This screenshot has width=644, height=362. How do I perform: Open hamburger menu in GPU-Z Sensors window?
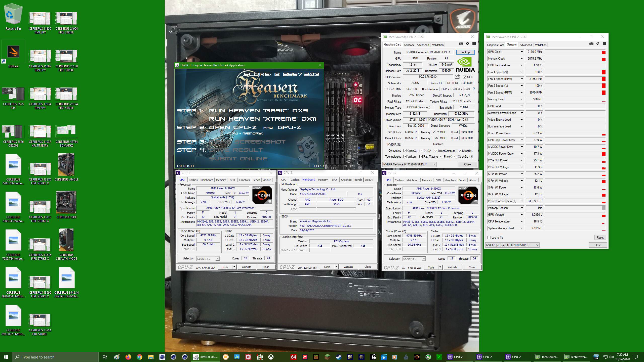(604, 43)
